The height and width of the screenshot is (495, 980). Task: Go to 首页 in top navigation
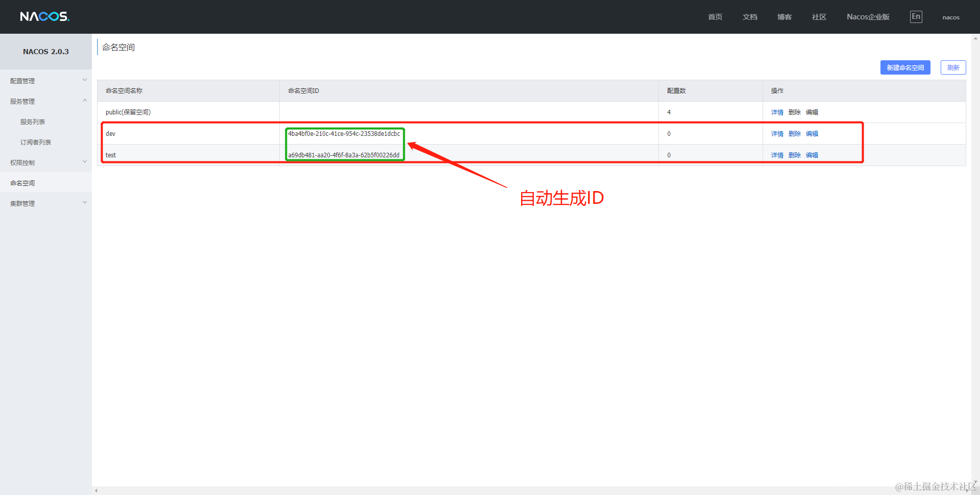(715, 17)
